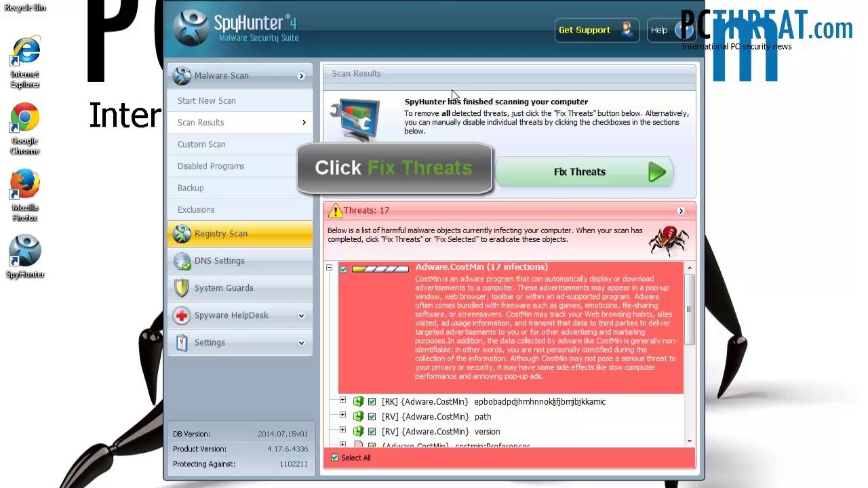Toggle the Select All checkbox
The height and width of the screenshot is (488, 868).
pyautogui.click(x=334, y=458)
